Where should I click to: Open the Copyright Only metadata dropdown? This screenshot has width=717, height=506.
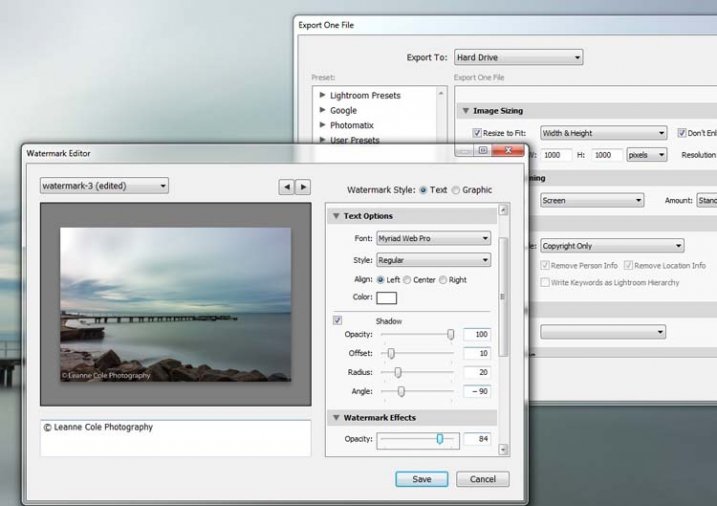[611, 245]
